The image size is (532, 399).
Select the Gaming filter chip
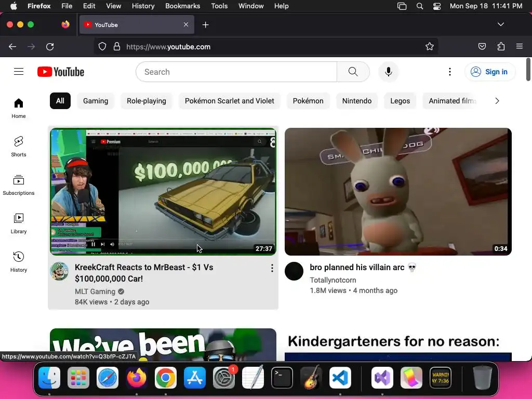click(96, 101)
